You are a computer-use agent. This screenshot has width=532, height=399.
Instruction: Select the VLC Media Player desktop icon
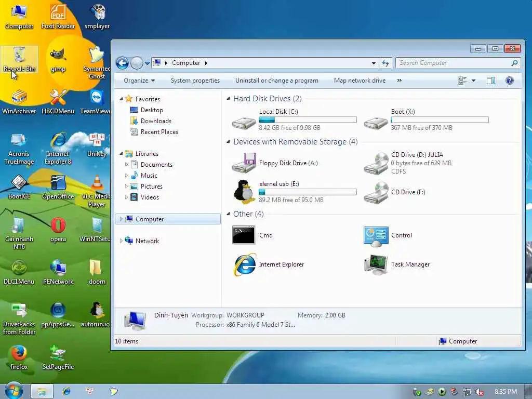click(96, 191)
